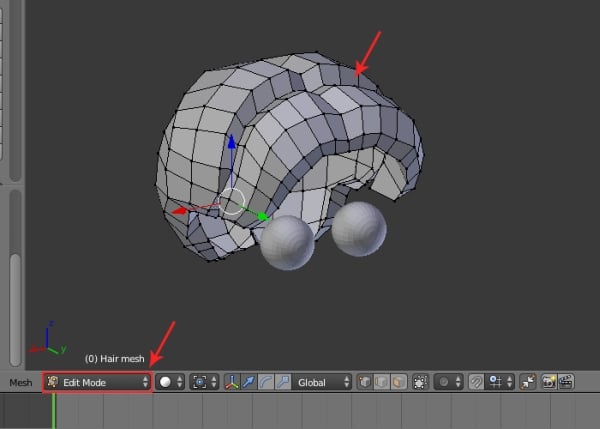Click OpenGL render image camera button
Viewport: 600px width, 429px height.
[549, 382]
